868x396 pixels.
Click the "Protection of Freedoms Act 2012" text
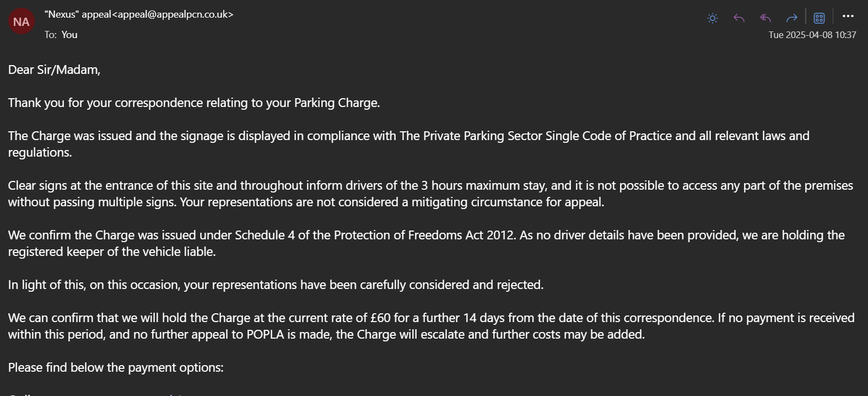click(x=424, y=235)
